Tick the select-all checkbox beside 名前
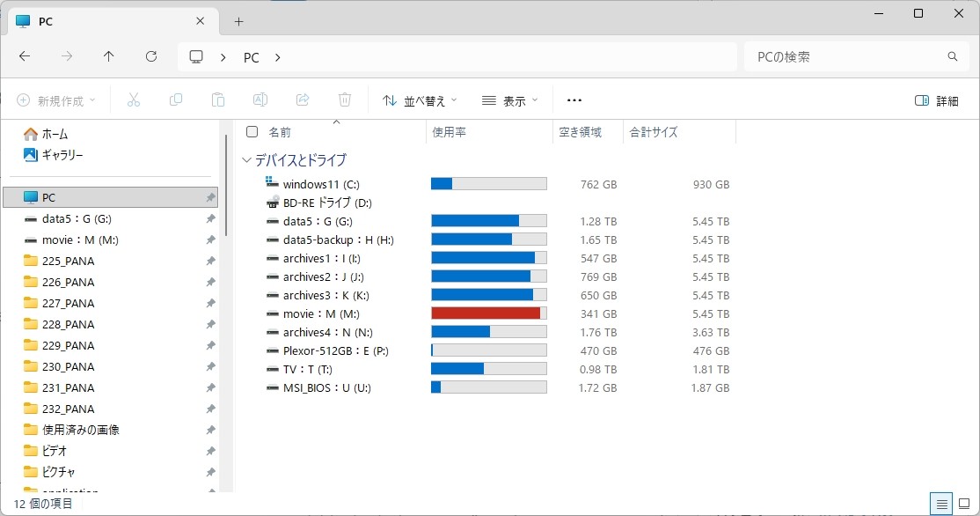980x516 pixels. pyautogui.click(x=252, y=132)
